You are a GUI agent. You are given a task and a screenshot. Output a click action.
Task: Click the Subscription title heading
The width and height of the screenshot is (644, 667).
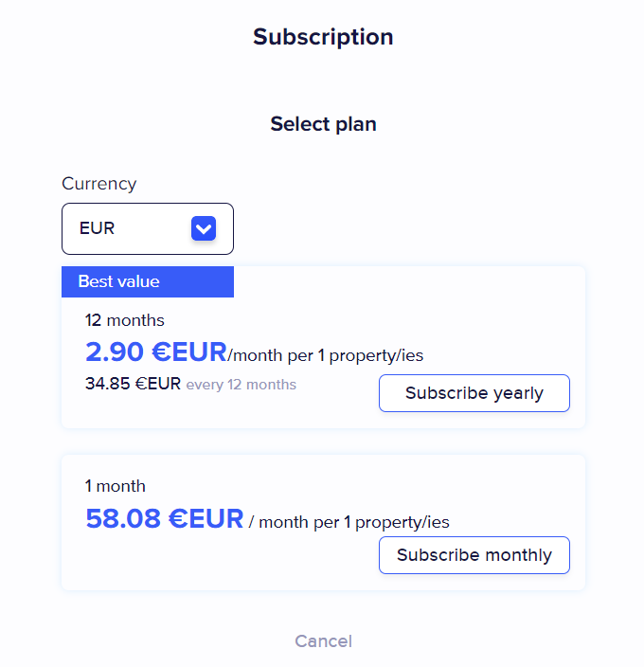click(x=323, y=37)
